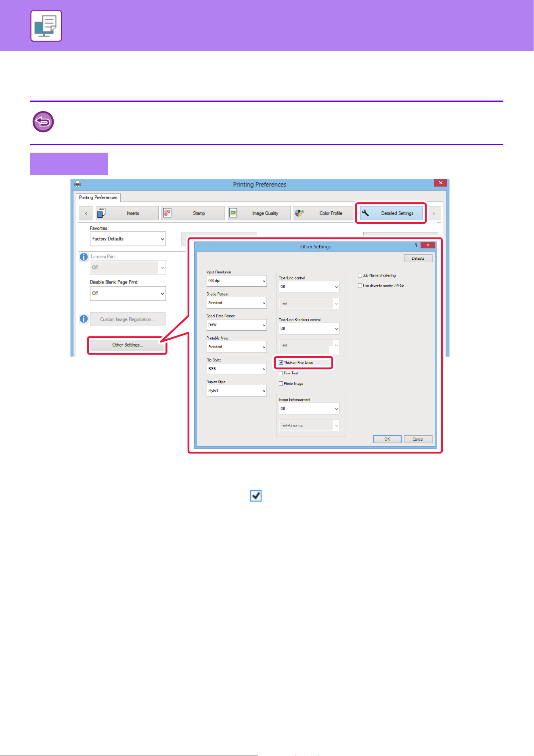This screenshot has width=534, height=756.
Task: Click the Other Settings dialog title
Action: click(315, 247)
